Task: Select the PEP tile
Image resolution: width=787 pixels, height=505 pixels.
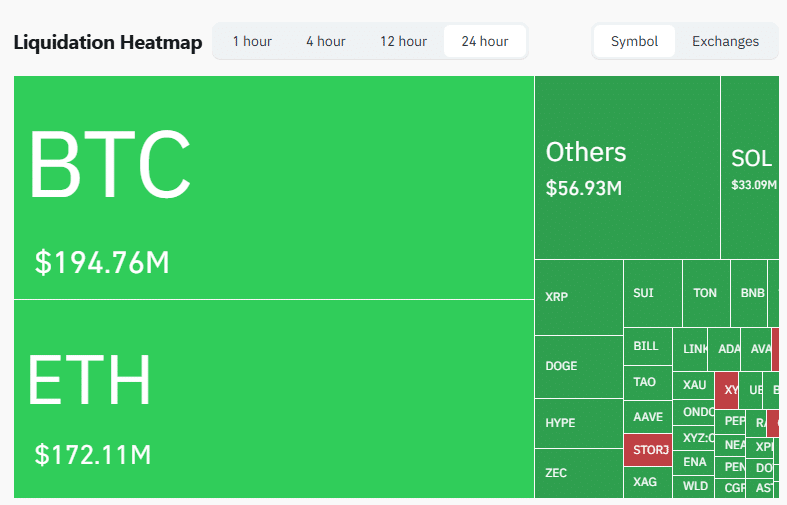Action: (x=730, y=422)
